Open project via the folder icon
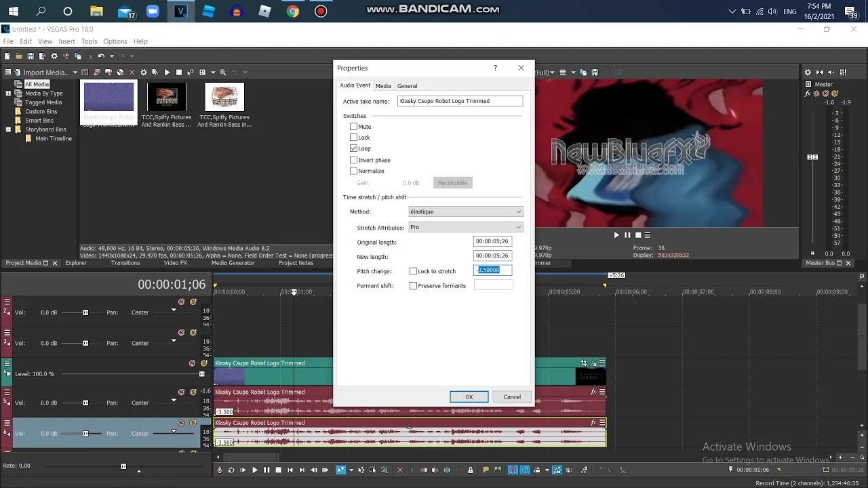The width and height of the screenshot is (868, 488). [x=19, y=56]
